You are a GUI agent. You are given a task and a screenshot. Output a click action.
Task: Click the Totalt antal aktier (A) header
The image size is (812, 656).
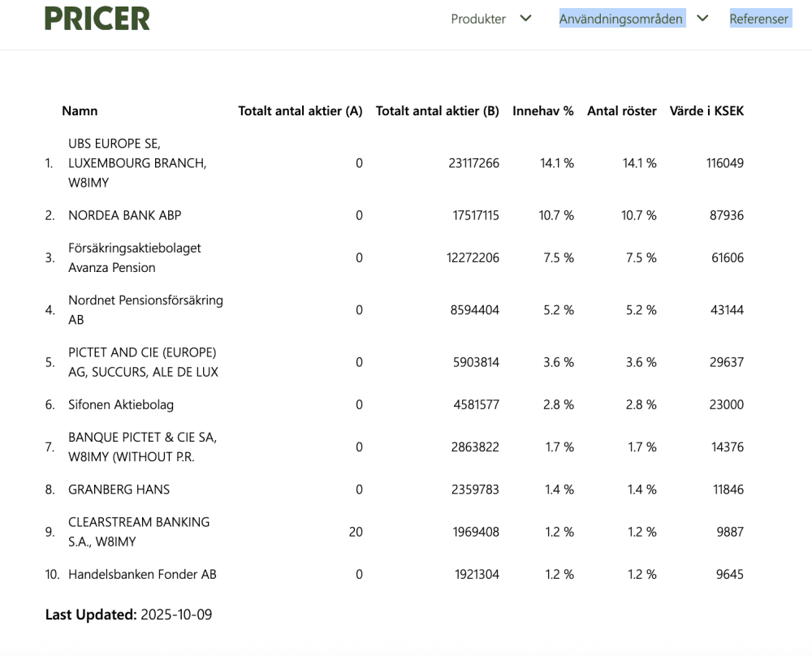[300, 110]
